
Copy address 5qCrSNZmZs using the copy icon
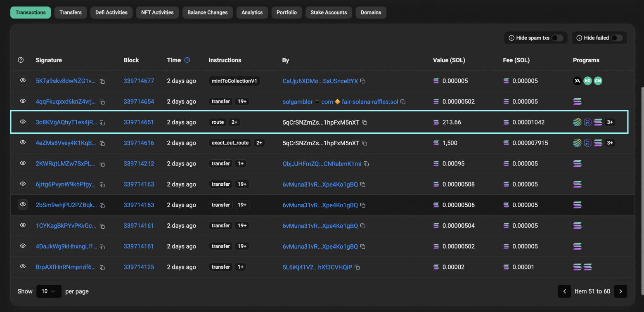pyautogui.click(x=364, y=122)
